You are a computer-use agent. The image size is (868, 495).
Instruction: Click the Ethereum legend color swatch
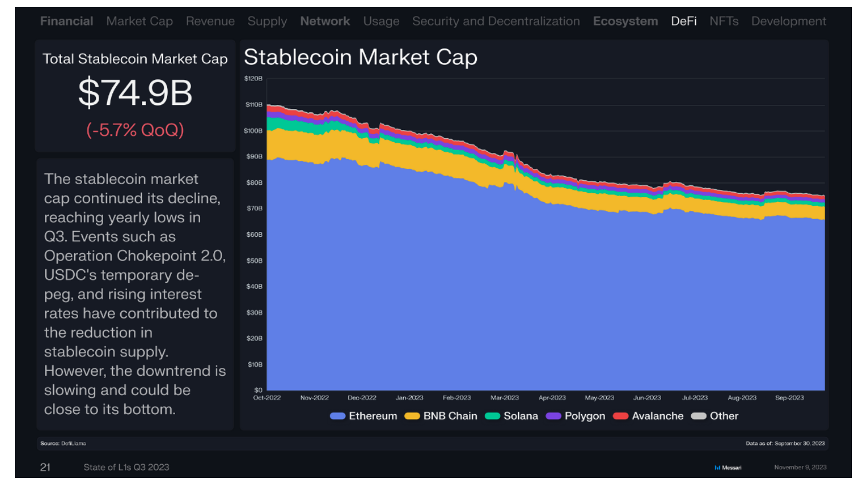coord(338,416)
